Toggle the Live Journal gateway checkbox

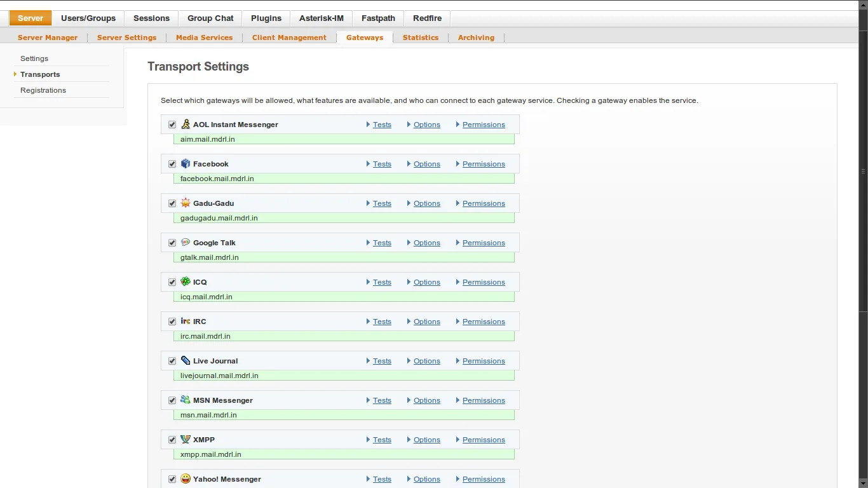[x=172, y=361]
